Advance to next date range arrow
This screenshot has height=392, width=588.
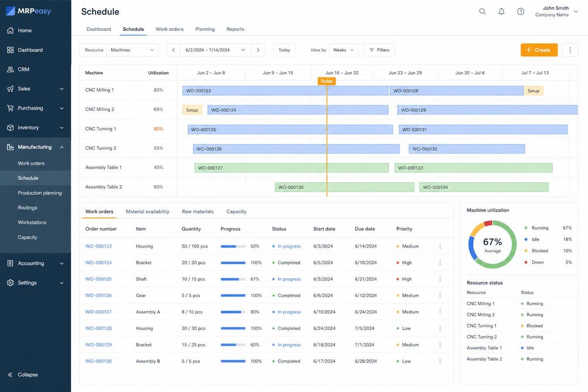point(258,50)
